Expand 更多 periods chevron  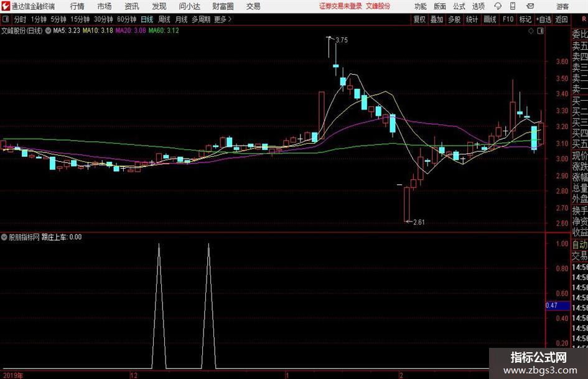click(223, 19)
